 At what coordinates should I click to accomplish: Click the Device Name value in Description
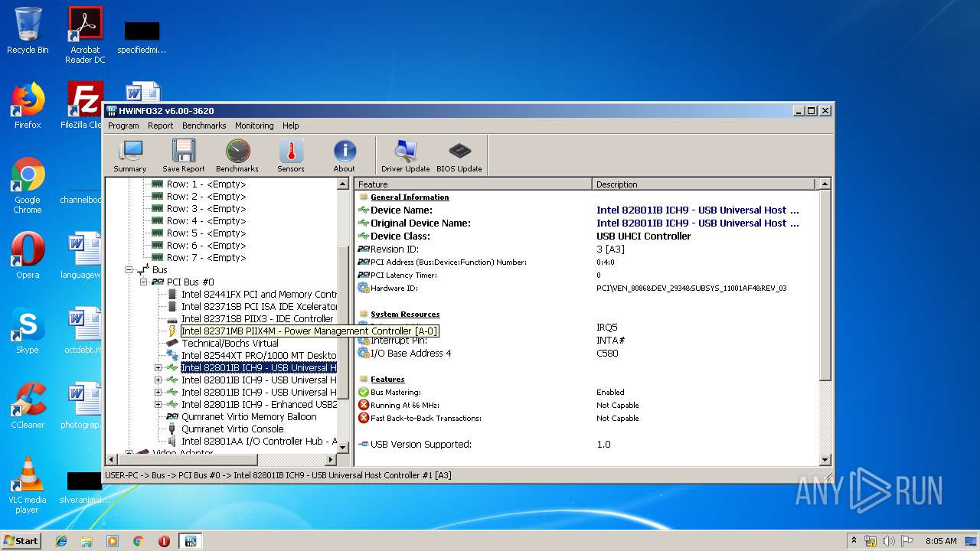coord(697,210)
